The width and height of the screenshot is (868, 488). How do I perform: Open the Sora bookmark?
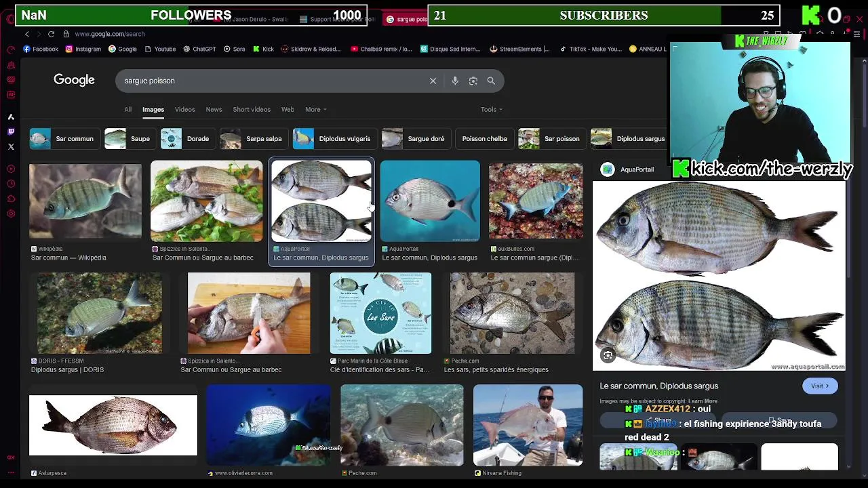235,49
